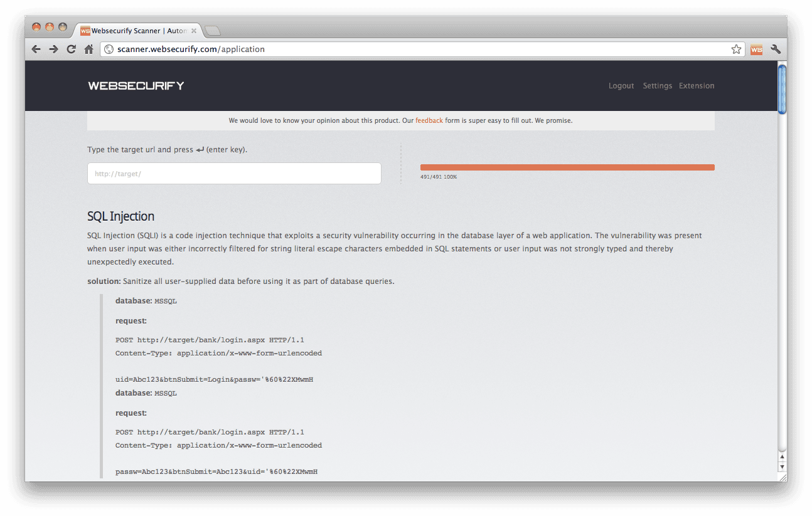
Task: Click the SQL Injection heading
Action: [x=120, y=216]
